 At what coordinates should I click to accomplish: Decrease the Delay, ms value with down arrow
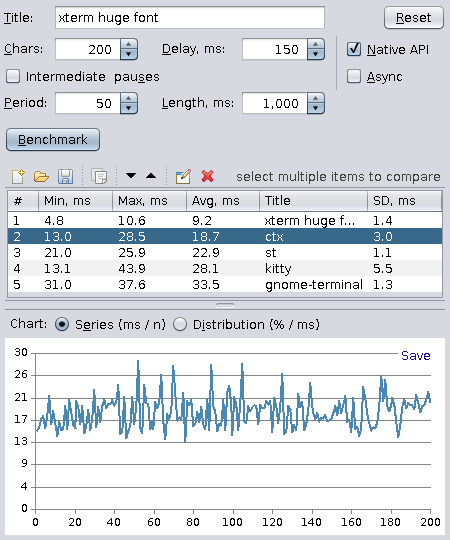316,54
